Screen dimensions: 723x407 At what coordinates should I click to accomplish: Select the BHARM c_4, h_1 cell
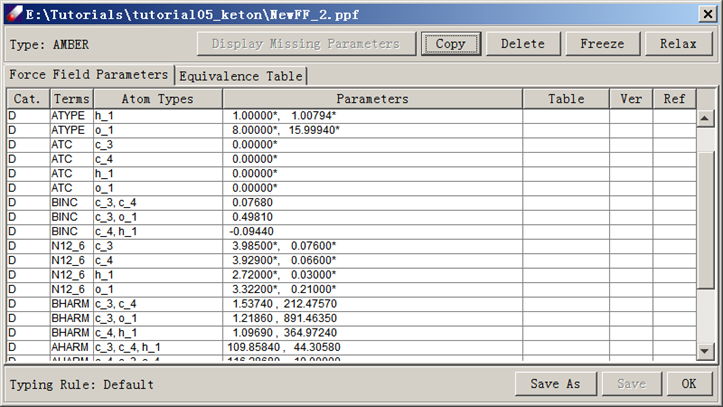[x=158, y=333]
